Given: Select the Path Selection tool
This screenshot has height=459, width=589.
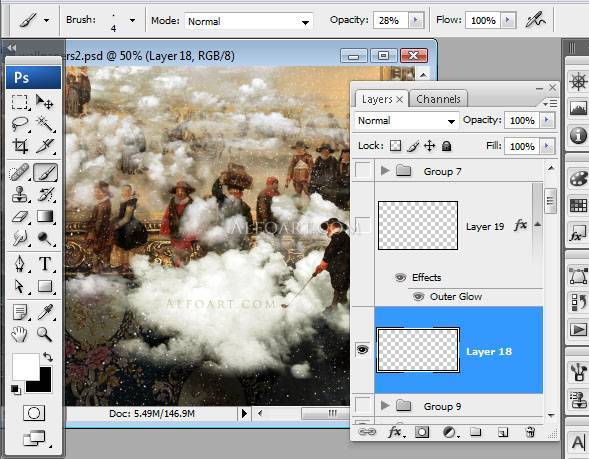Looking at the screenshot, I should tap(19, 286).
